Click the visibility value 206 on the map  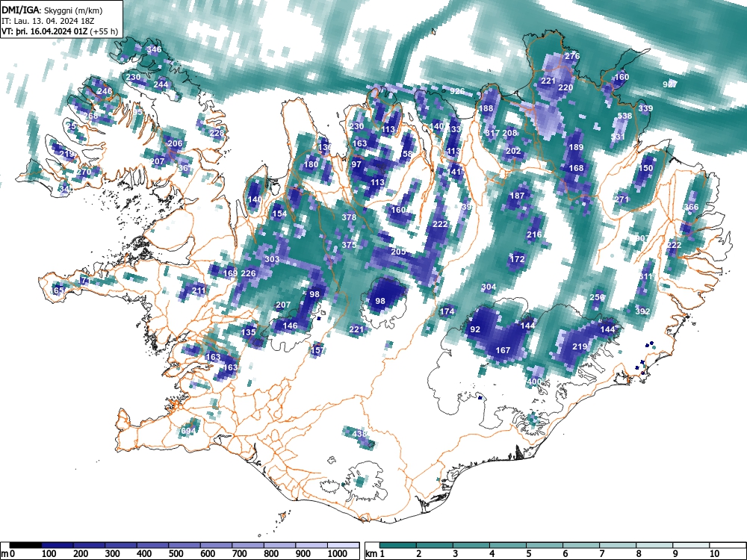coord(175,143)
